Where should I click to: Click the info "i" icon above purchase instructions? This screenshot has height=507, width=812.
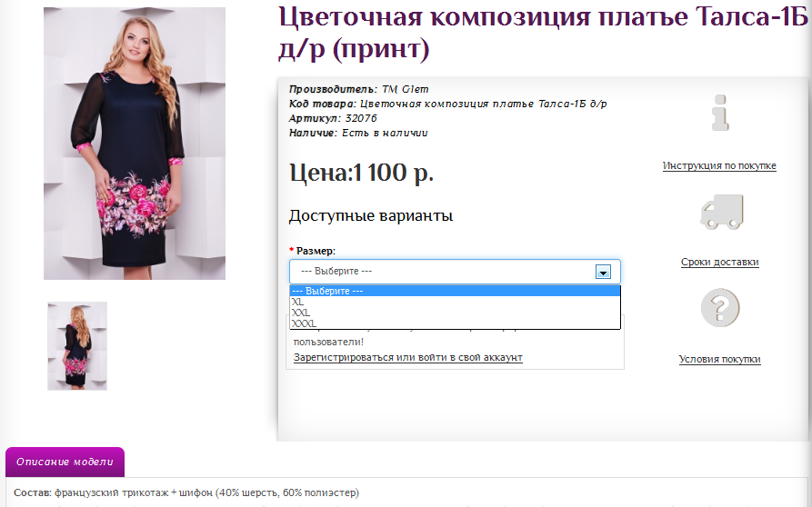pyautogui.click(x=720, y=113)
